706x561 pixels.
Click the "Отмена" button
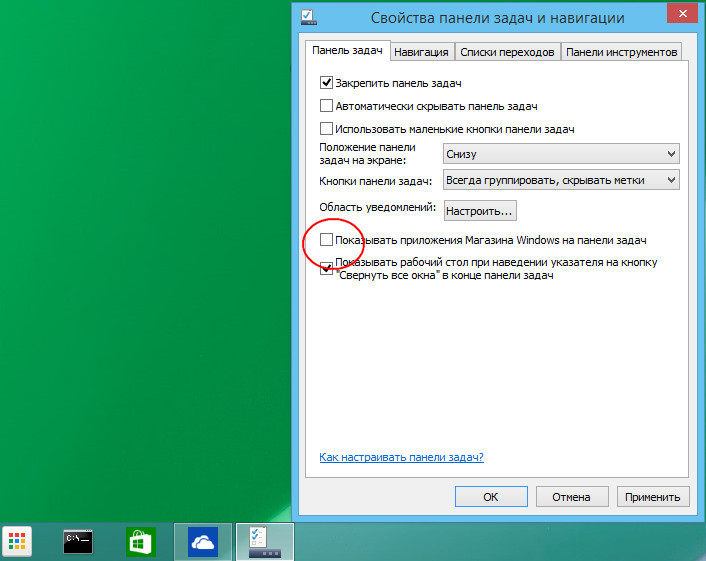[572, 497]
